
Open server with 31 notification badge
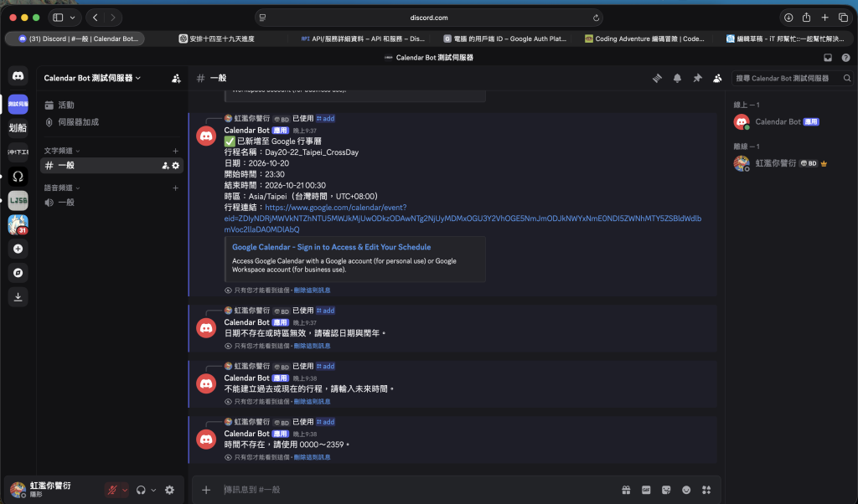tap(18, 224)
